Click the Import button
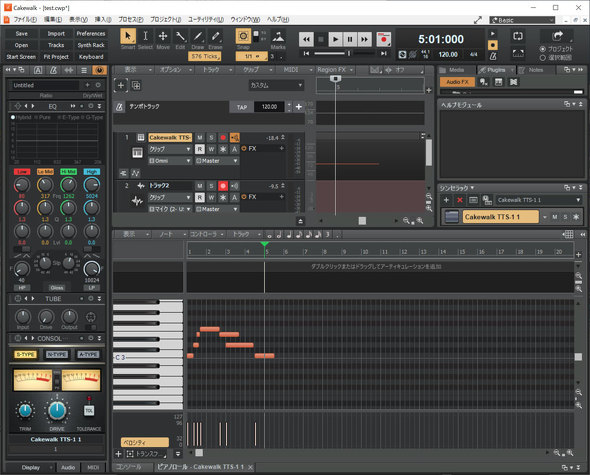 point(56,33)
